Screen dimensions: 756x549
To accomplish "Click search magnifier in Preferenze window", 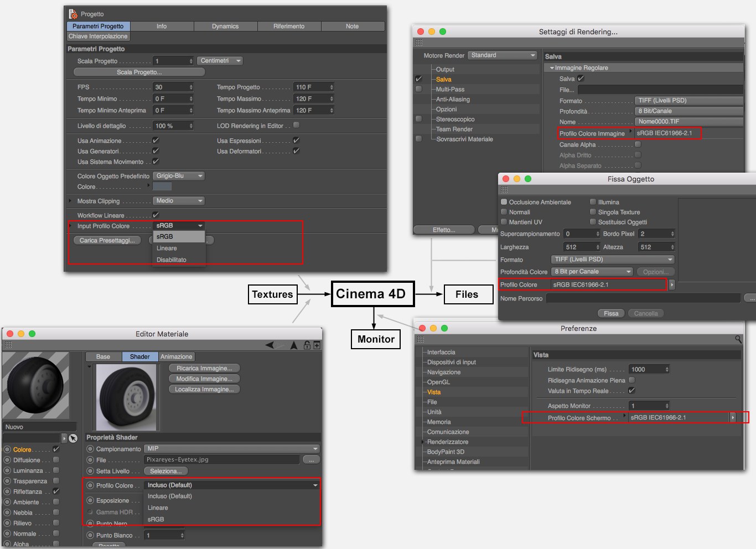I will click(738, 339).
